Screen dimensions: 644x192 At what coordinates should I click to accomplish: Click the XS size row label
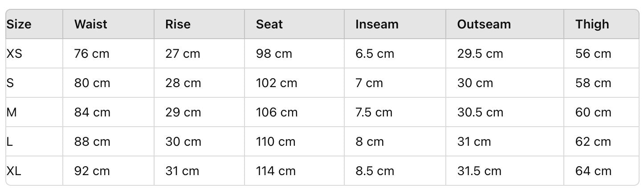(14, 54)
